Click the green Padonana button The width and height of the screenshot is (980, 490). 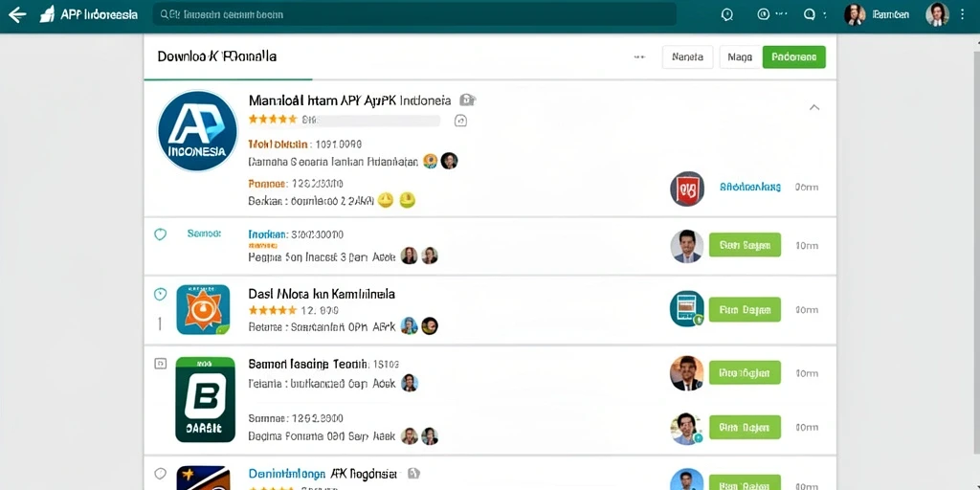tap(793, 56)
